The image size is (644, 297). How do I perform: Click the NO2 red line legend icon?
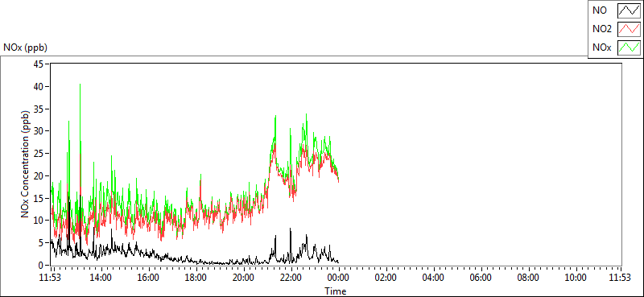tap(630, 29)
